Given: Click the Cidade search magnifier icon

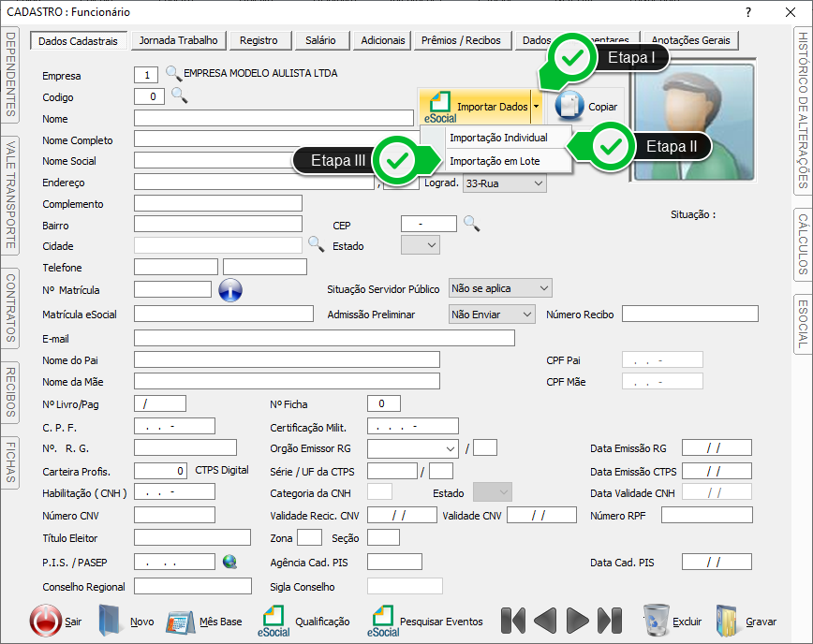Looking at the screenshot, I should click(x=317, y=243).
